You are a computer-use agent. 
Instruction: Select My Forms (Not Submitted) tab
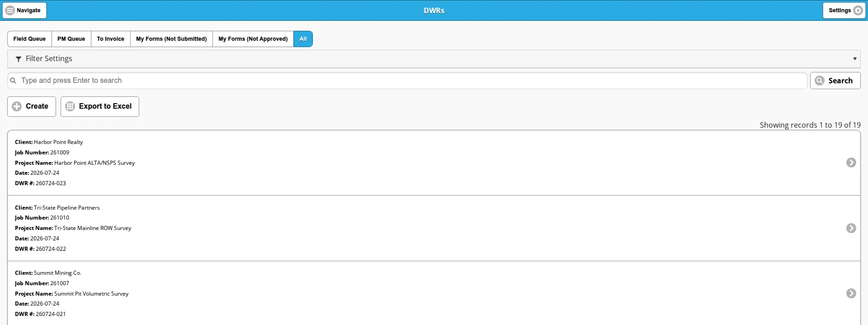point(171,39)
